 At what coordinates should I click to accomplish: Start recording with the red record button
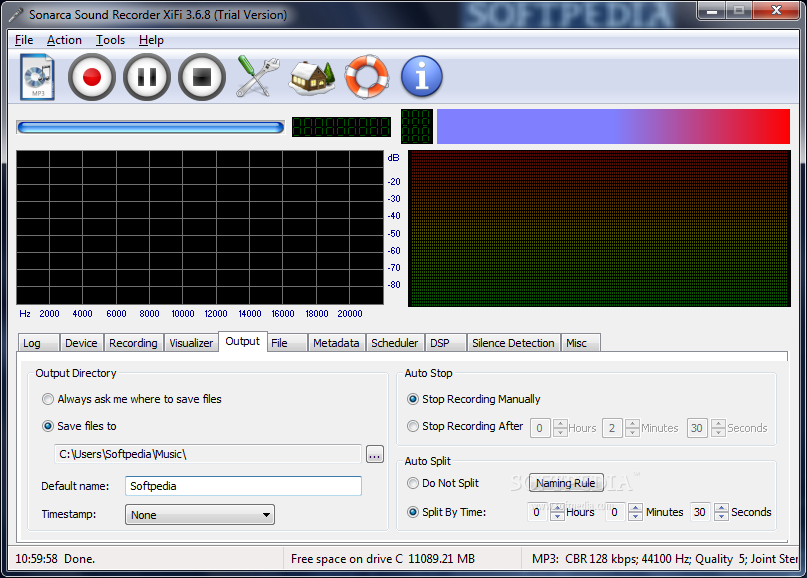tap(92, 77)
